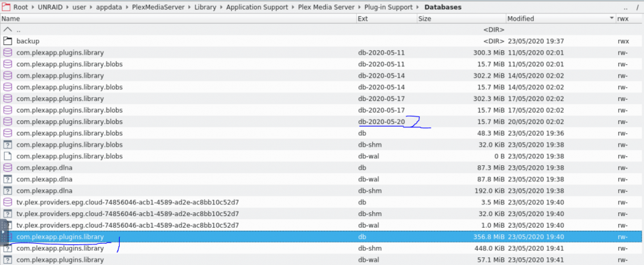Viewport: 644px width, 265px height.
Task: Open the arrow dropdown after UNRAID in breadcrumb
Action: point(68,7)
